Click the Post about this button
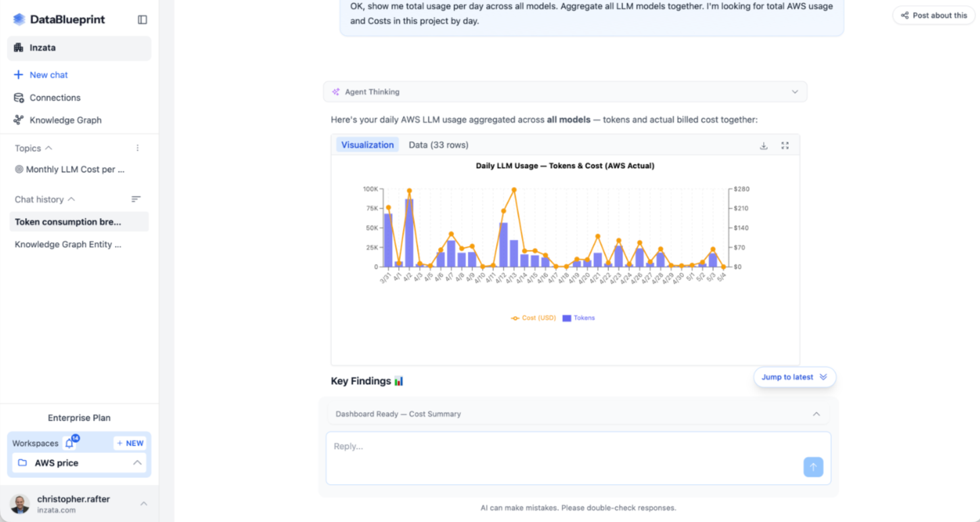The width and height of the screenshot is (980, 522). coord(934,16)
